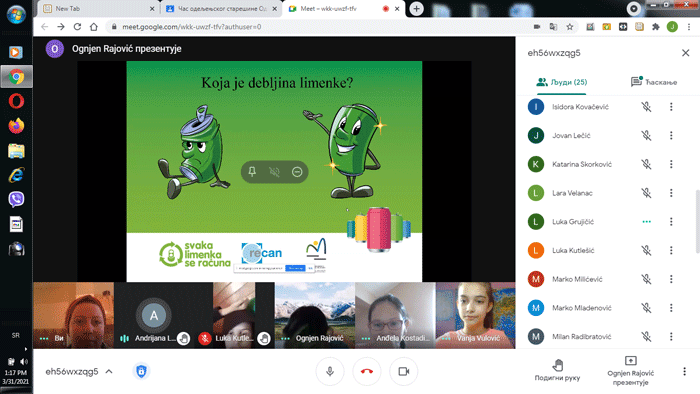This screenshot has height=394, width=700.
Task: Select the Људи (25) tab
Action: (562, 82)
